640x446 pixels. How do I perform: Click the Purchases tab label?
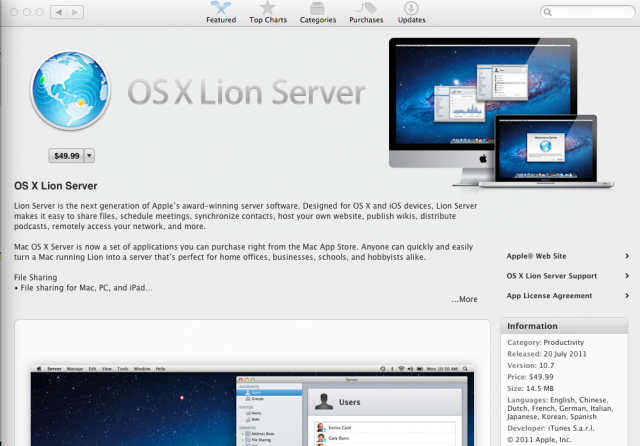[366, 20]
